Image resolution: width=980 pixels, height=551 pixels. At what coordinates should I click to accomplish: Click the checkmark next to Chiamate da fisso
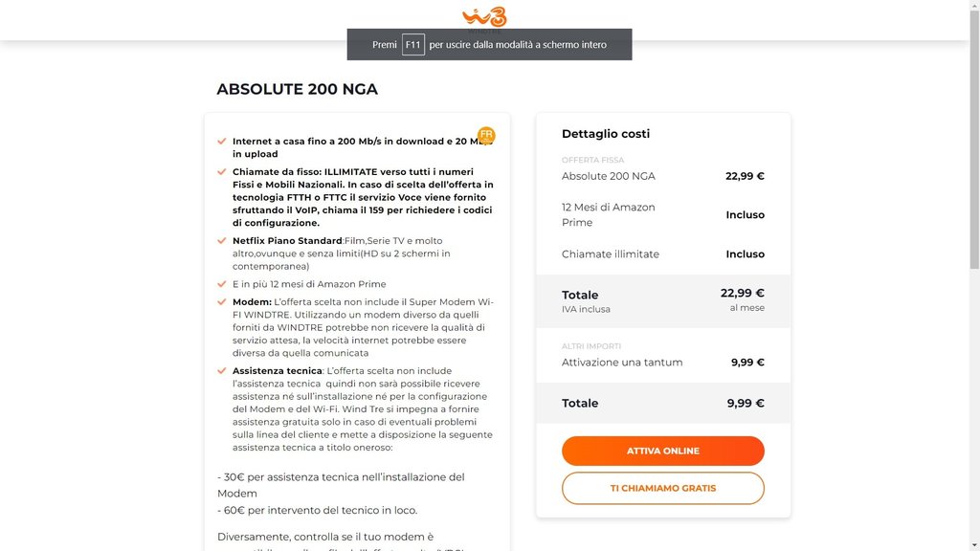222,172
